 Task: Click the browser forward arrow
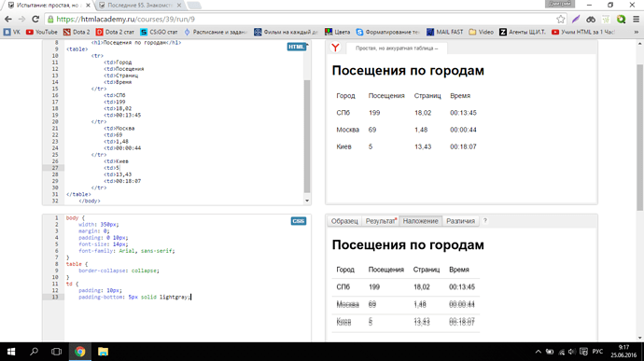click(21, 20)
